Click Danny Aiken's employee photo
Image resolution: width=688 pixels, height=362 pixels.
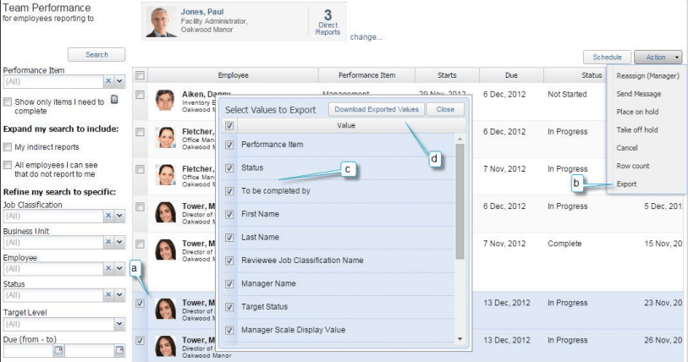(165, 100)
